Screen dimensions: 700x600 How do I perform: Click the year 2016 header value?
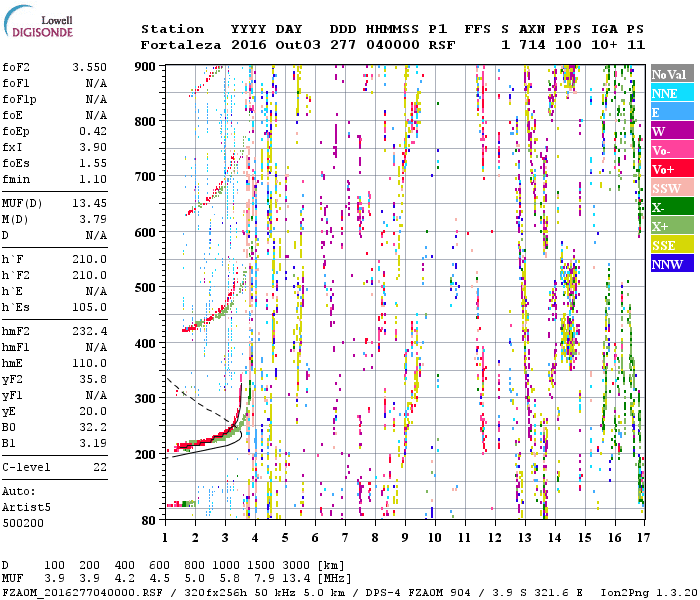249,45
